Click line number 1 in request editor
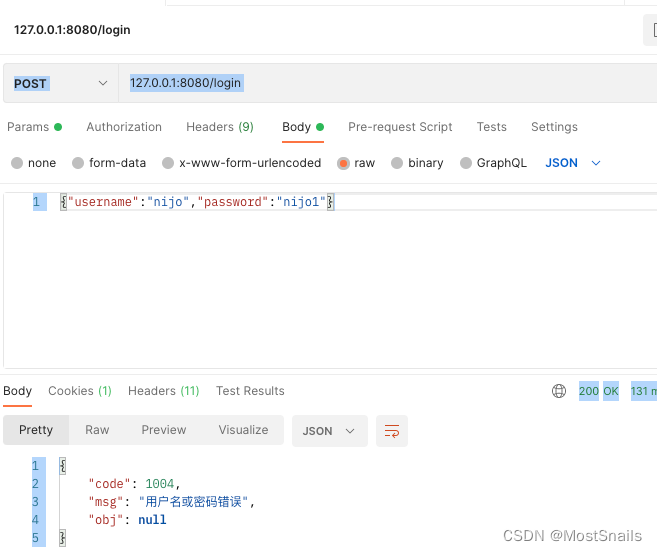This screenshot has width=657, height=551. point(36,202)
